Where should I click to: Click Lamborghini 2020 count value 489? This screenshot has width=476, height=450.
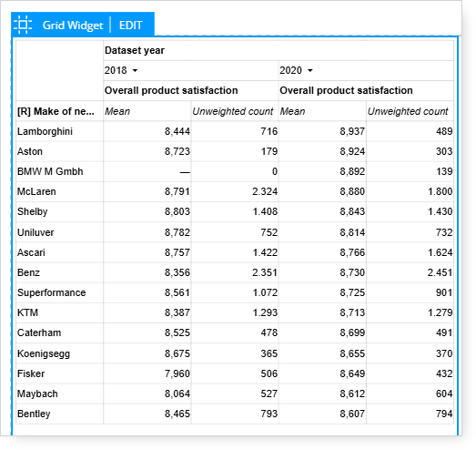click(444, 131)
